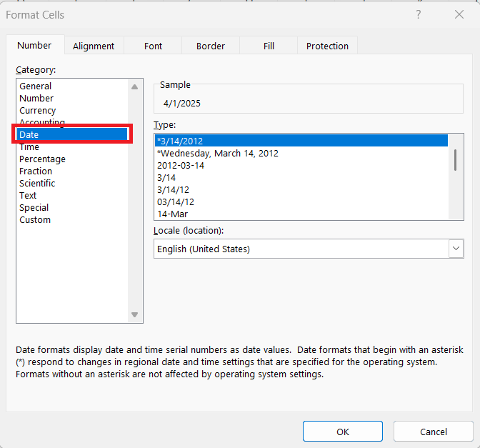Select *Wednesday, March 14, 2012 type
480x448 pixels.
point(301,153)
